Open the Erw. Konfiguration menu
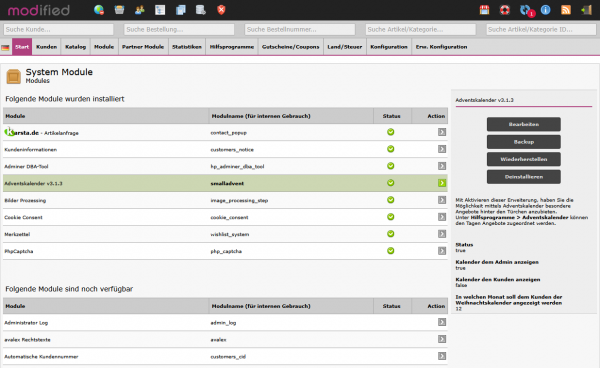Image resolution: width=600 pixels, height=368 pixels. (442, 47)
